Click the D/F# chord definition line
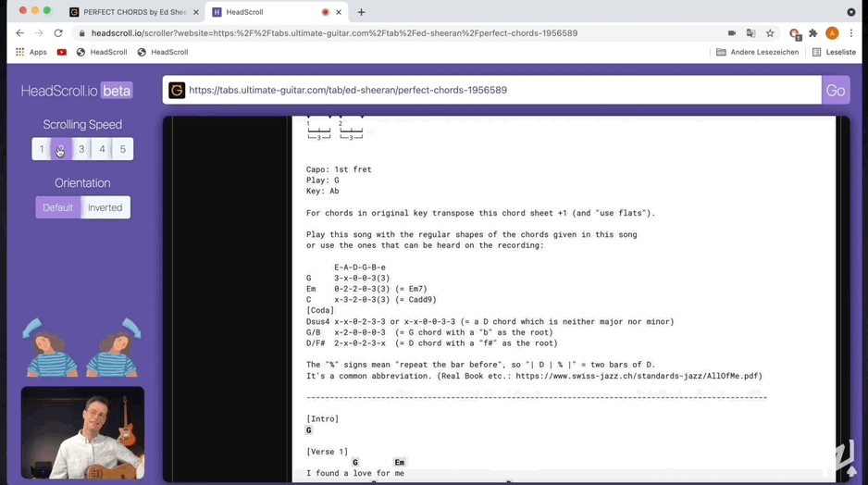868x485 pixels. pos(432,343)
